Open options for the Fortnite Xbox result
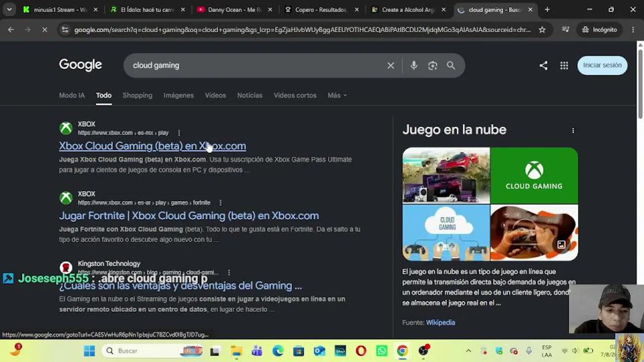The width and height of the screenshot is (644, 362). (220, 203)
